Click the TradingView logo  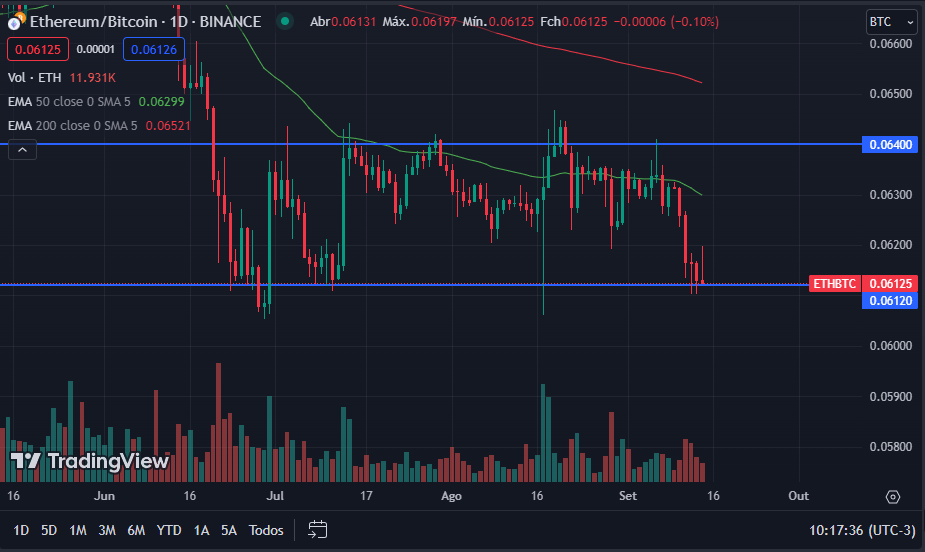tap(90, 461)
